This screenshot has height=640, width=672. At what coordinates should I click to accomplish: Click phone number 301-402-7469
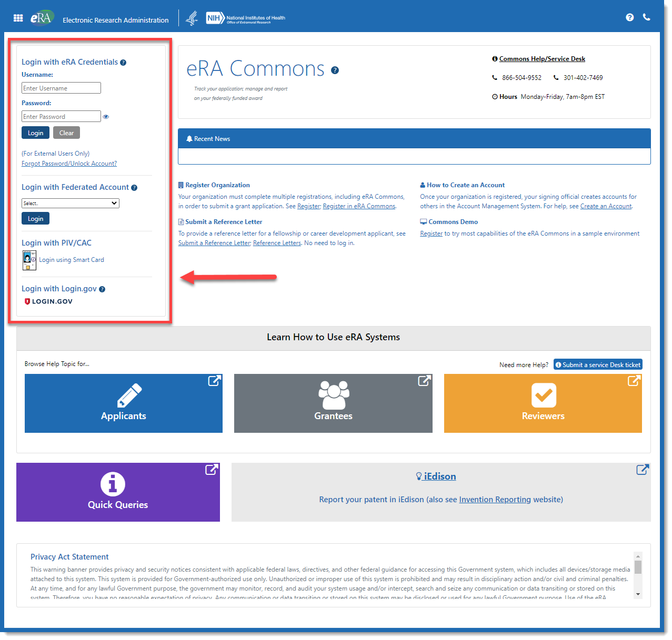(583, 78)
